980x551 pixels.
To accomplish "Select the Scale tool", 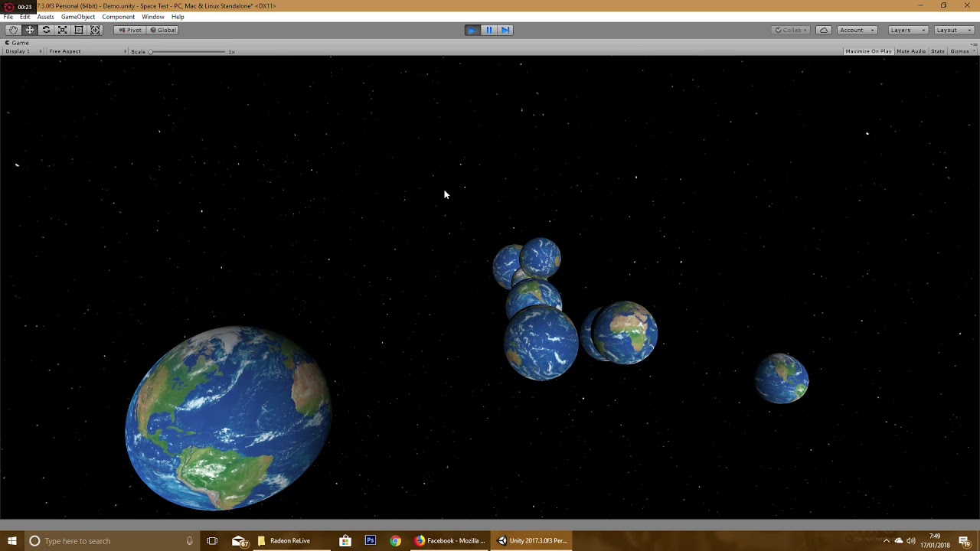I will pyautogui.click(x=62, y=30).
